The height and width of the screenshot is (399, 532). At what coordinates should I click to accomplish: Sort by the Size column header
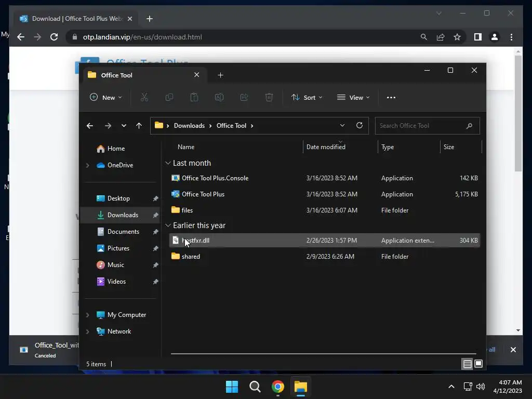click(449, 147)
